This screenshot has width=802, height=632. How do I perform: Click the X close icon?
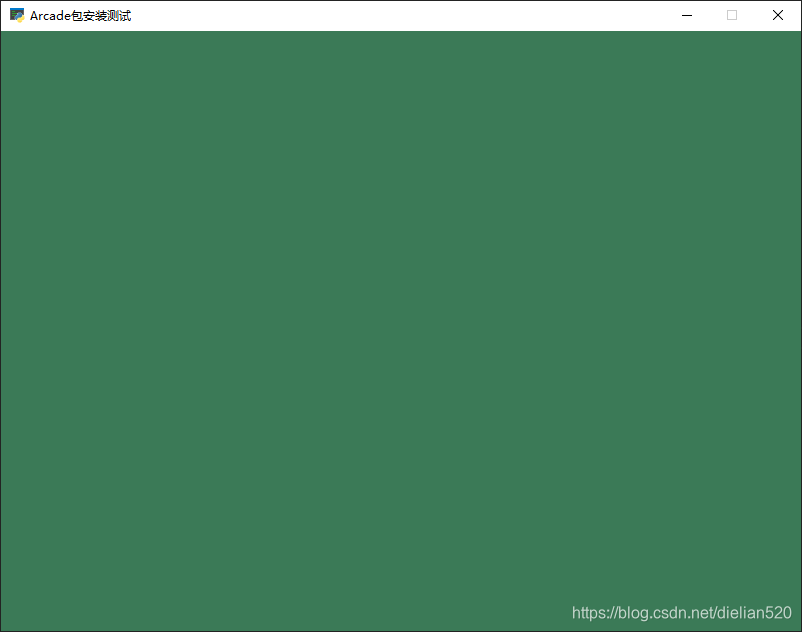click(x=777, y=15)
